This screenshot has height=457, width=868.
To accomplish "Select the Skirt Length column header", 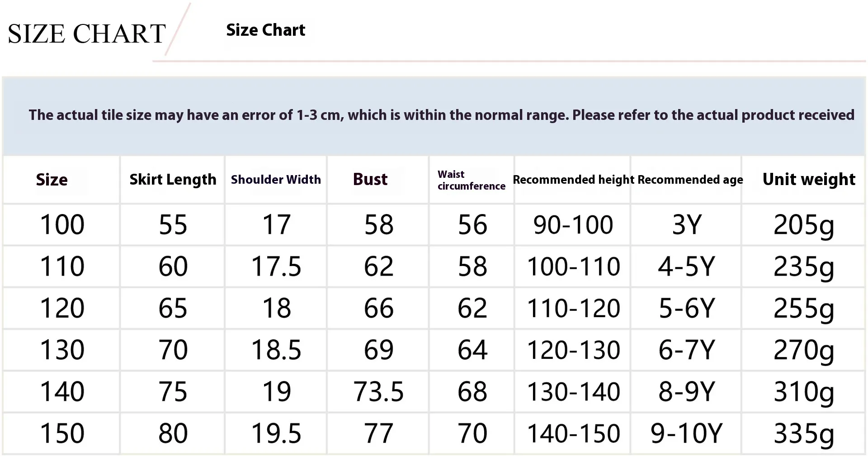I will (173, 180).
